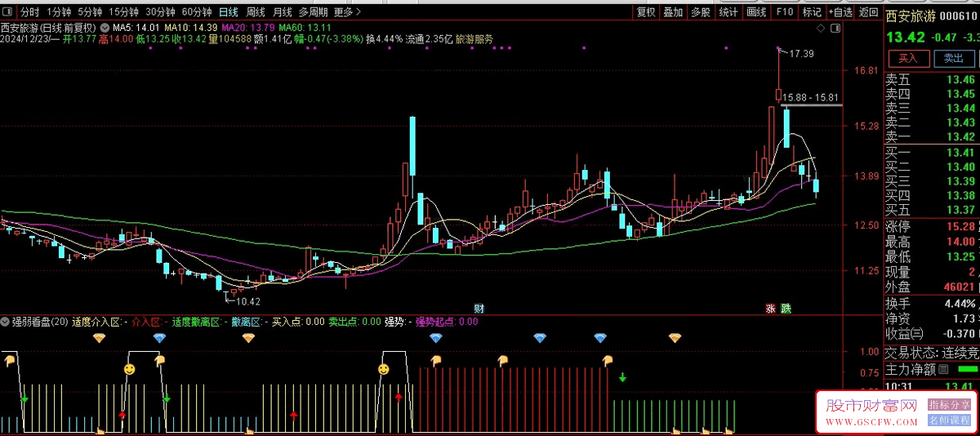Select the 月线 monthly period
The image size is (980, 436).
283,12
